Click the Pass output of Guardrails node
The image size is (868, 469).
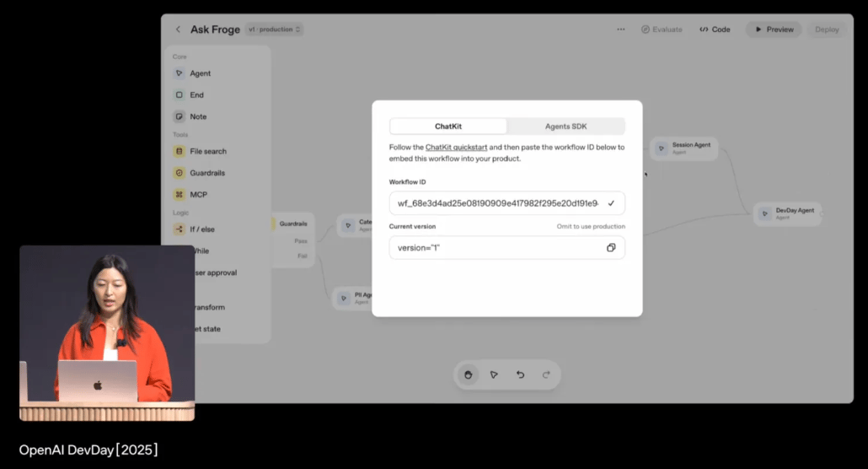point(301,241)
